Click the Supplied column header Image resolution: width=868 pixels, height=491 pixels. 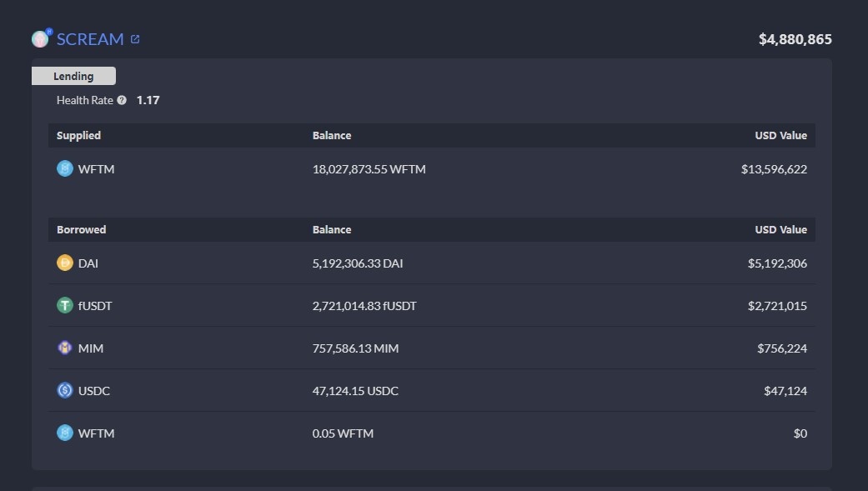coord(78,135)
